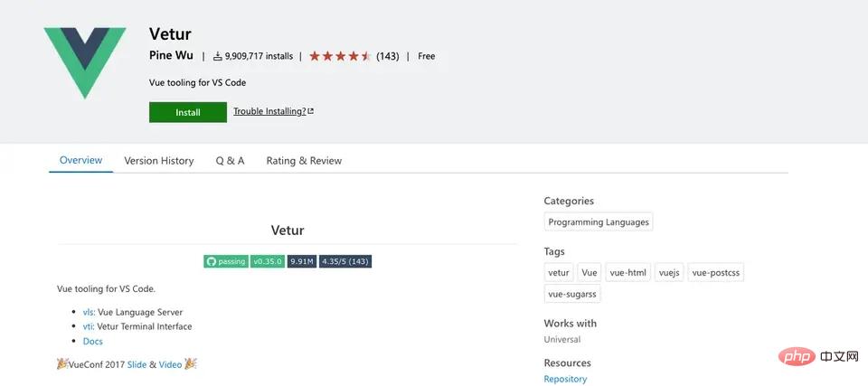Image resolution: width=868 pixels, height=386 pixels.
Task: Open the vls link
Action: pyautogui.click(x=89, y=313)
